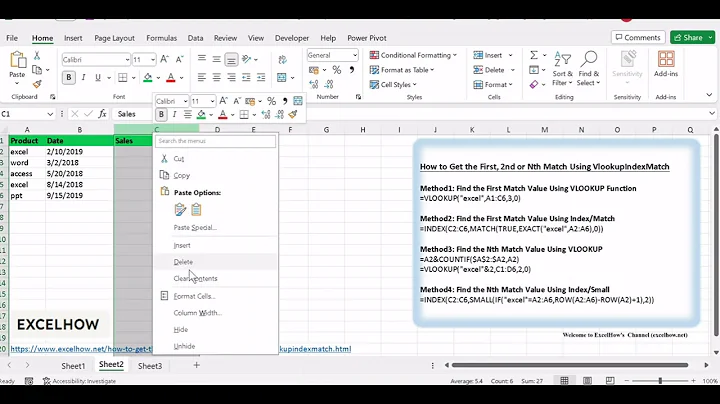Expand the formula bar

[712, 113]
